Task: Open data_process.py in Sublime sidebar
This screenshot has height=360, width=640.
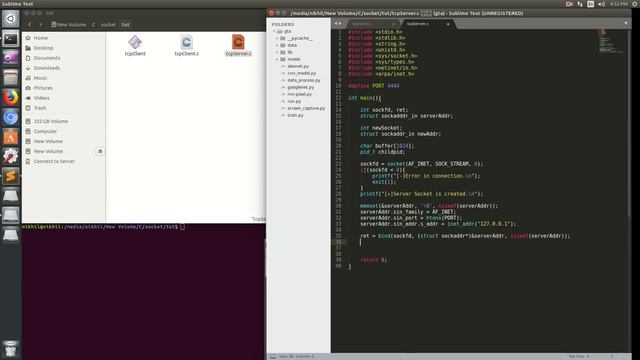Action: pos(304,80)
